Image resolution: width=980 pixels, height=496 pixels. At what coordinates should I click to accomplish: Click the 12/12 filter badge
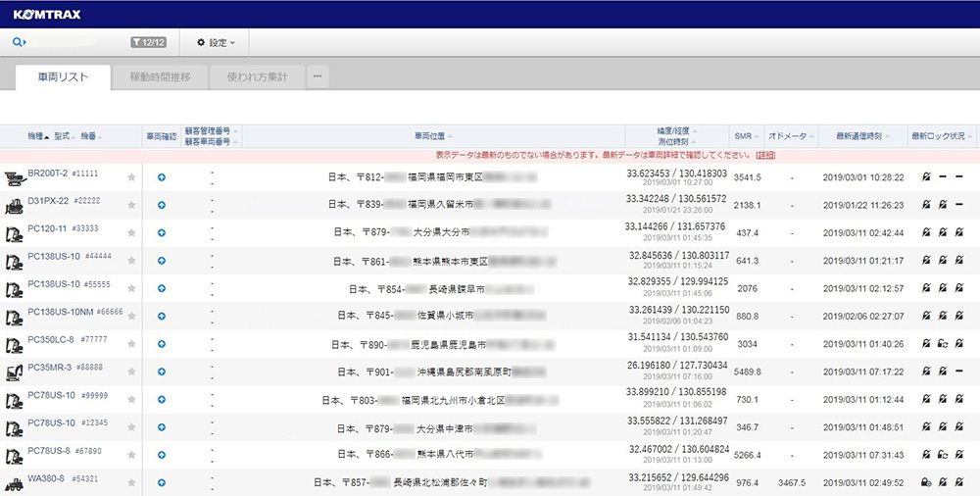149,43
